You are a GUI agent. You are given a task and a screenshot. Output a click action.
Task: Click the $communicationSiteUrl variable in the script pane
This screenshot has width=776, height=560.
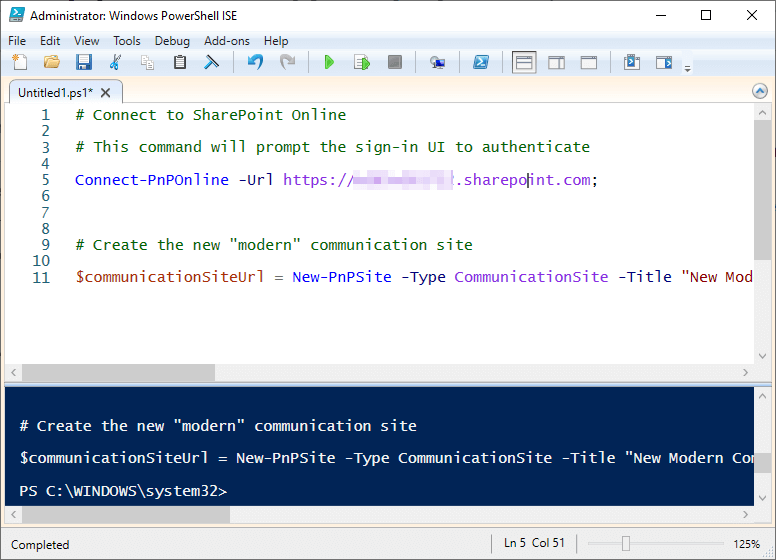tap(170, 277)
